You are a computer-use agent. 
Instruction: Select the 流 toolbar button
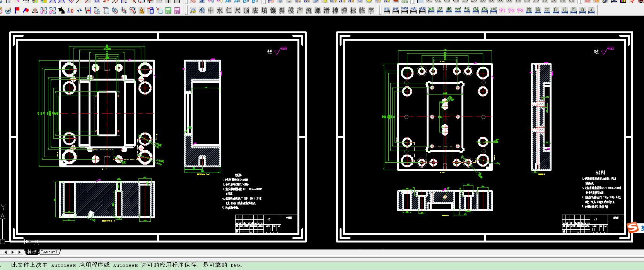coord(309,10)
